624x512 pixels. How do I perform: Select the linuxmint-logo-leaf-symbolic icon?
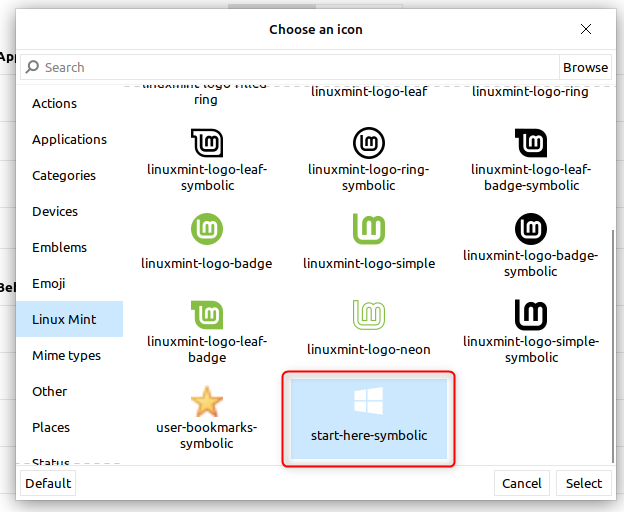(x=207, y=145)
